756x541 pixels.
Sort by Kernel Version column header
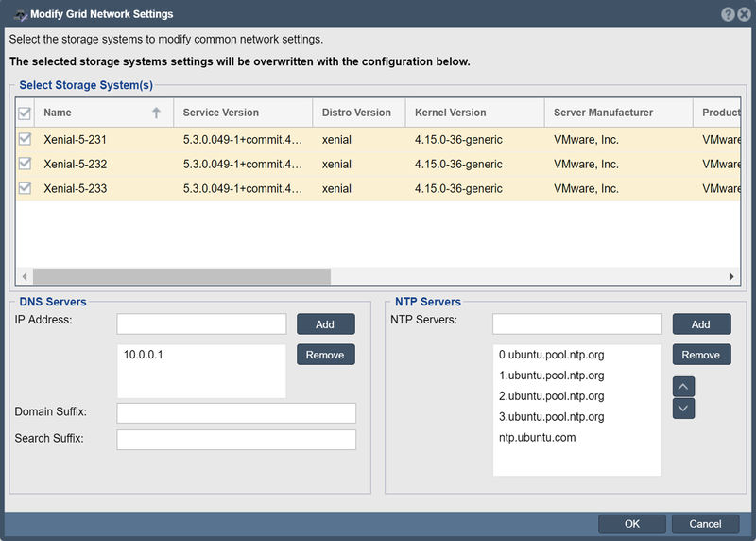pyautogui.click(x=475, y=113)
